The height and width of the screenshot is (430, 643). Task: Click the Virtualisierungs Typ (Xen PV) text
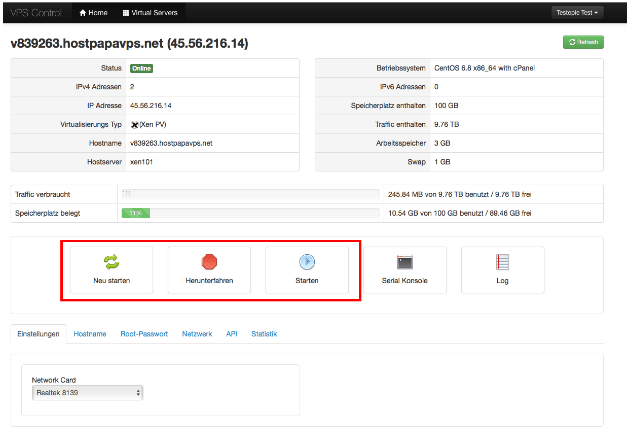click(153, 125)
